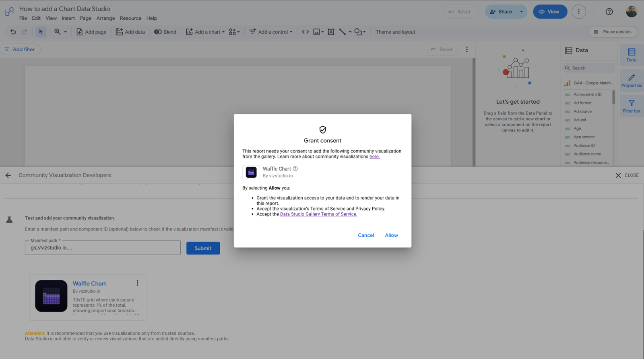
Task: Open the Data panel tab
Action: coord(632,55)
